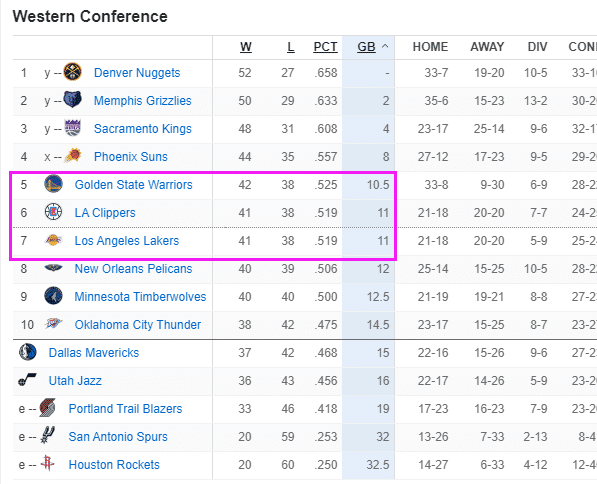This screenshot has width=597, height=484.
Task: Open the Utah Jazz team link
Action: click(x=75, y=380)
